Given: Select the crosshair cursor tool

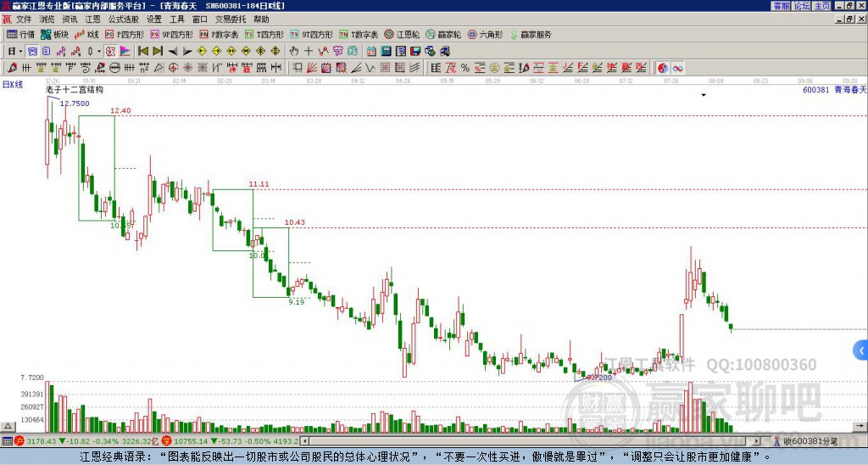Looking at the screenshot, I should click(x=309, y=52).
